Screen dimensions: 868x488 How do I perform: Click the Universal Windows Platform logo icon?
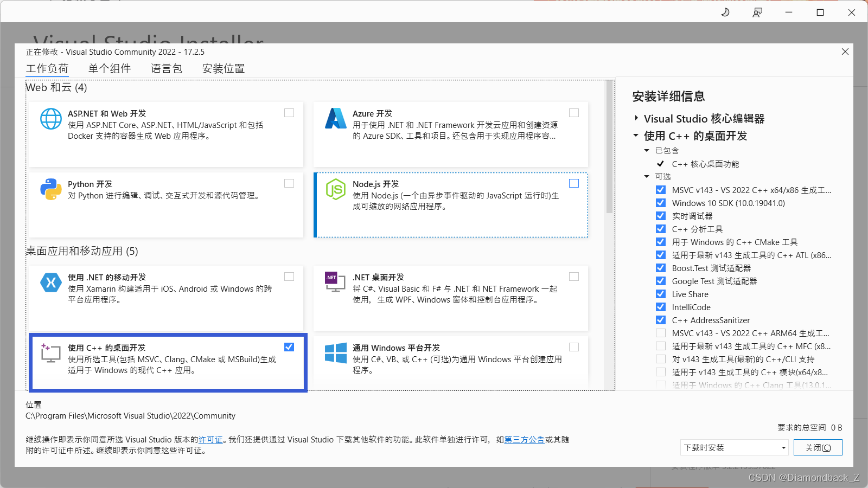click(x=336, y=353)
